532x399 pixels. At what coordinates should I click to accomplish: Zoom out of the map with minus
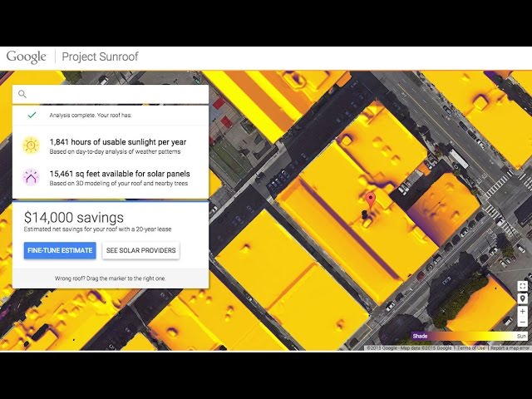(523, 322)
